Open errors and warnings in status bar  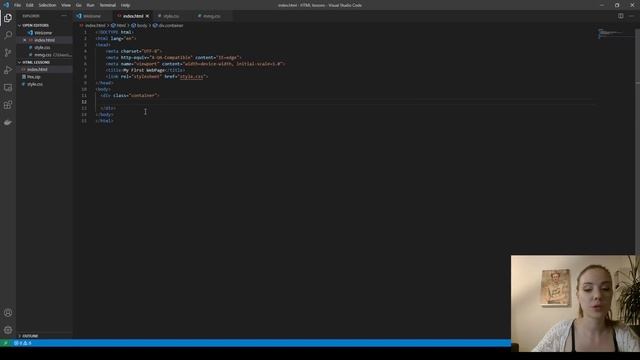[22, 343]
